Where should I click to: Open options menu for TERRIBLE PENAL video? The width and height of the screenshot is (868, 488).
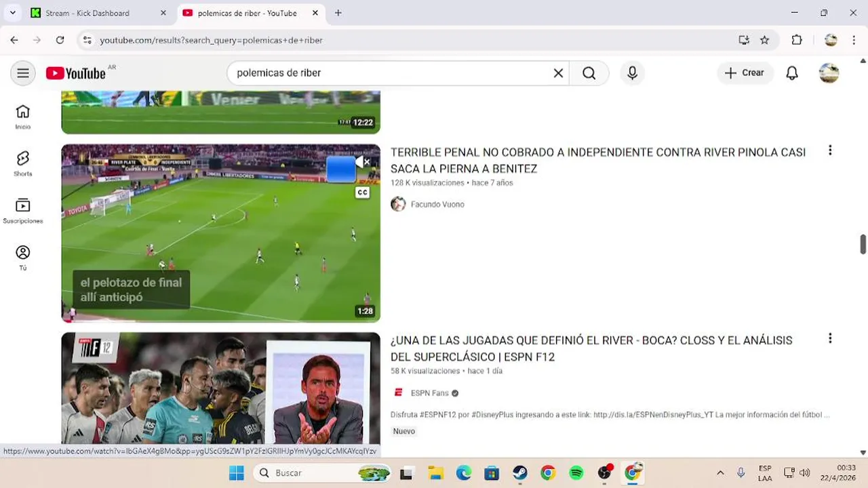coord(830,150)
